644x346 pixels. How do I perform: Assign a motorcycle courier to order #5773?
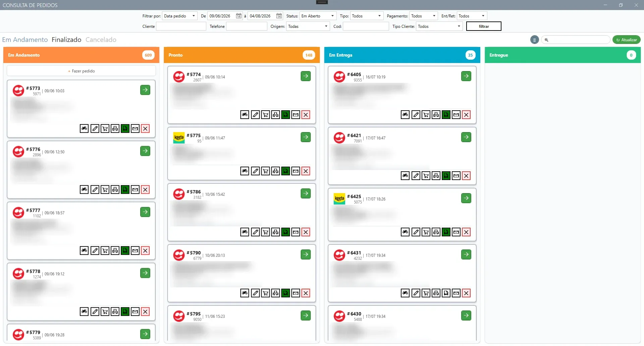[84, 129]
